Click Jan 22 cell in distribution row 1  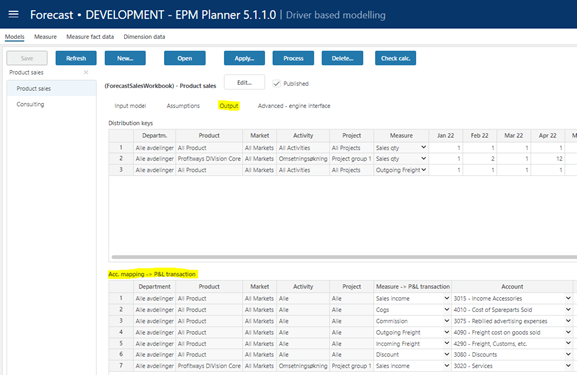445,148
